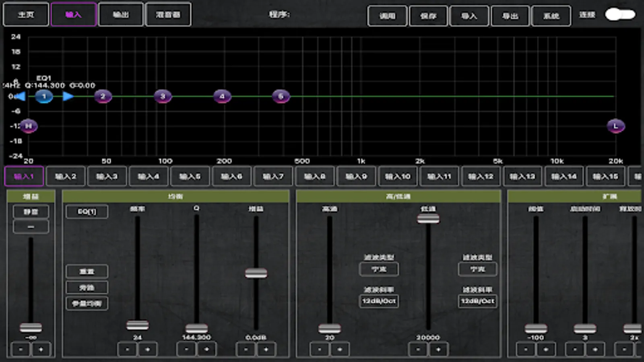Open the 系统 system settings
644x362 pixels.
pos(551,16)
